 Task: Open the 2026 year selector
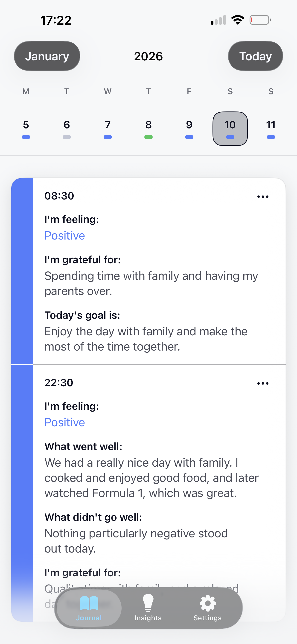[148, 56]
